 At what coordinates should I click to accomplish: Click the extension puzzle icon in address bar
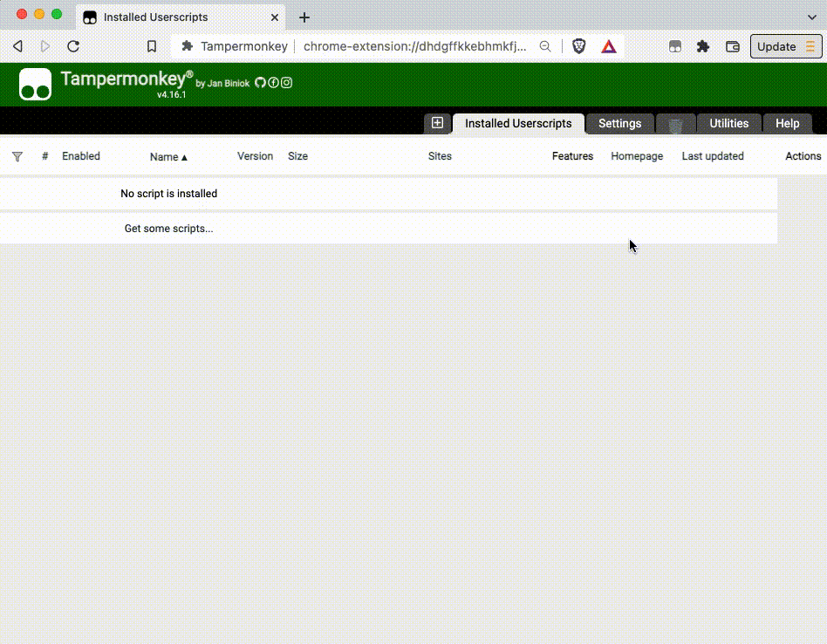coord(187,46)
